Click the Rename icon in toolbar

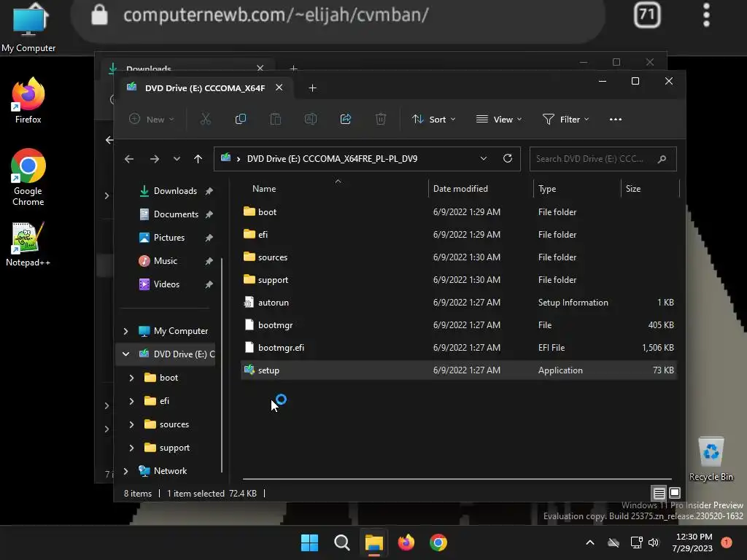(311, 119)
